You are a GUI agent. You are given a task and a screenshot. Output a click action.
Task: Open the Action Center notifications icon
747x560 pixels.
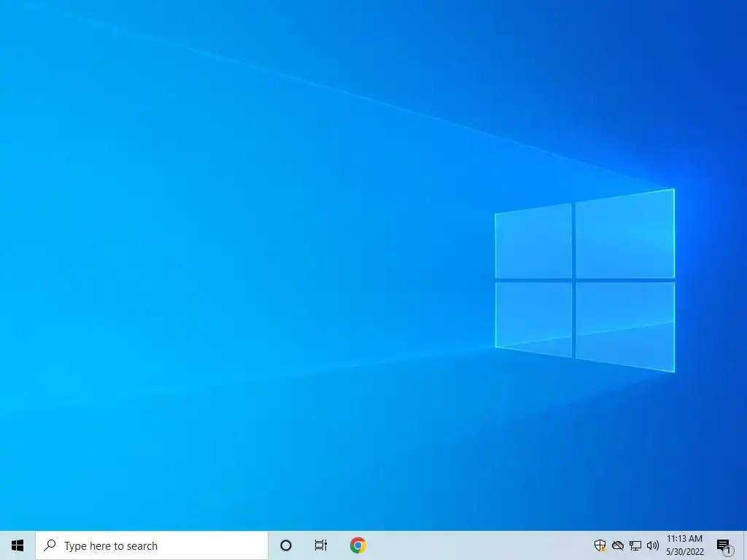pyautogui.click(x=724, y=545)
